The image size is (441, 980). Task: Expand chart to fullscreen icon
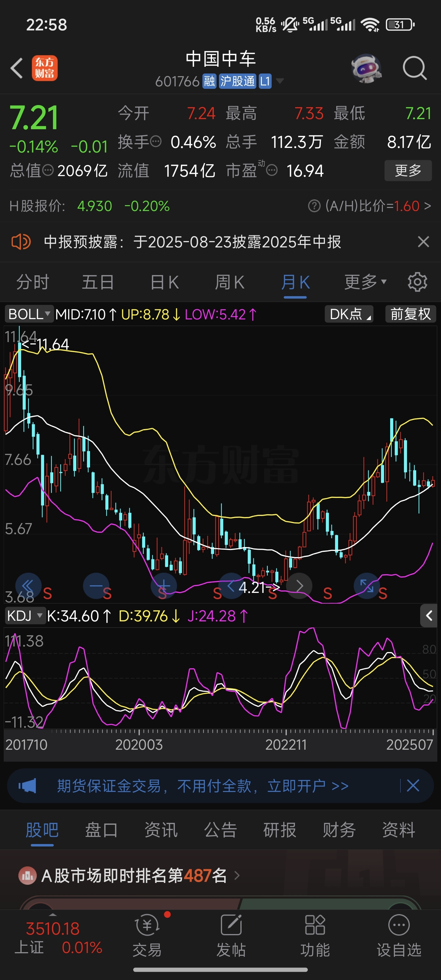click(x=367, y=586)
